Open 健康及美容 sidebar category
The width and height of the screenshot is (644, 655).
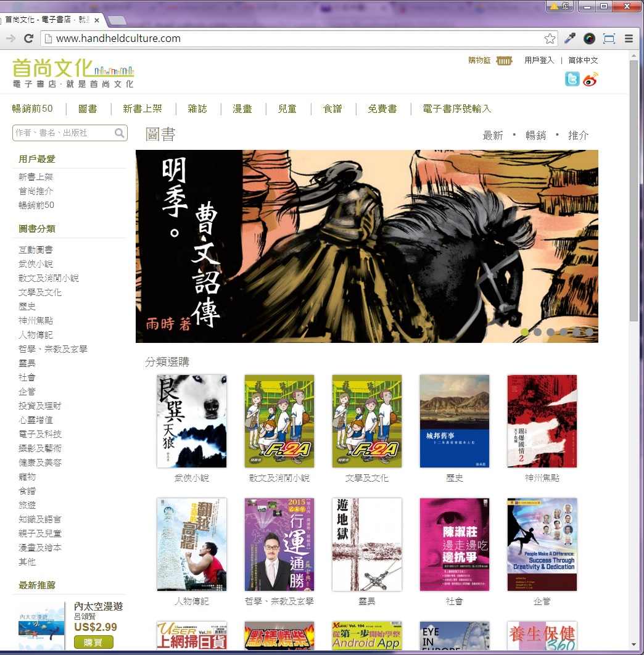(x=39, y=463)
